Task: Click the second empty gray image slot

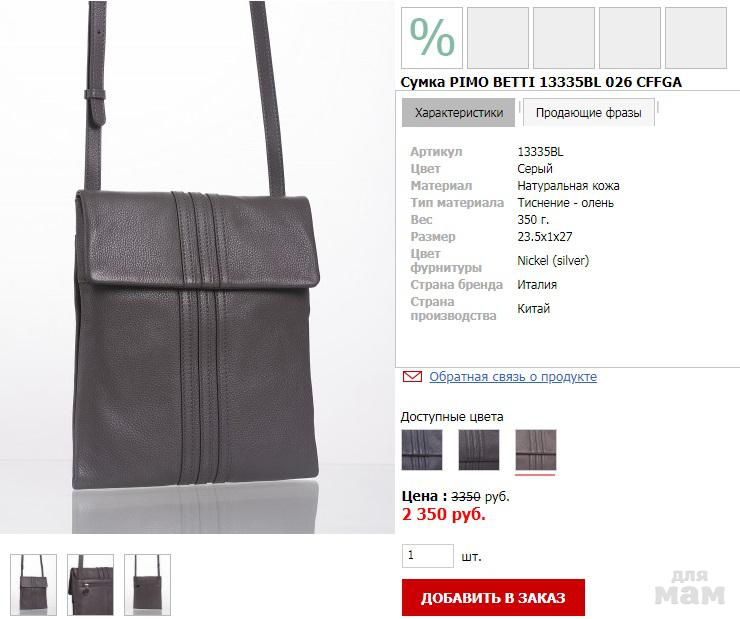Action: (498, 38)
